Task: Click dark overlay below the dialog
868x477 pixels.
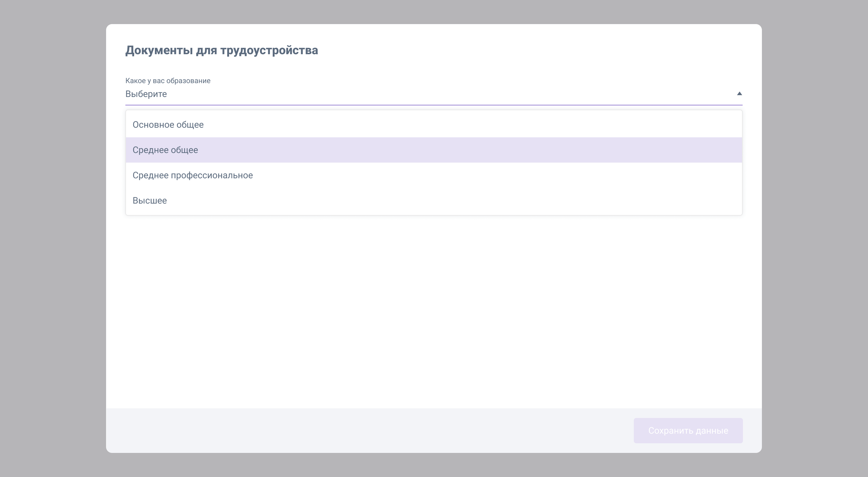Action: pyautogui.click(x=434, y=465)
